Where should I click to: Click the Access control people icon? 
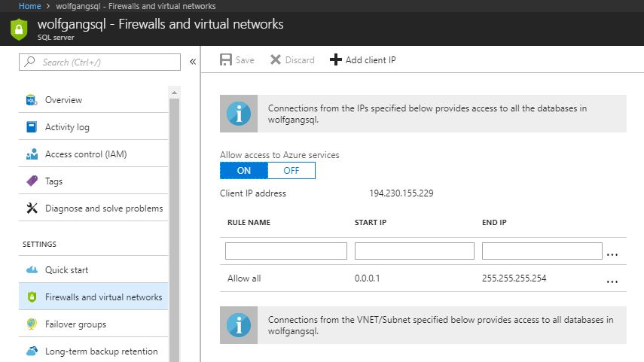(32, 154)
